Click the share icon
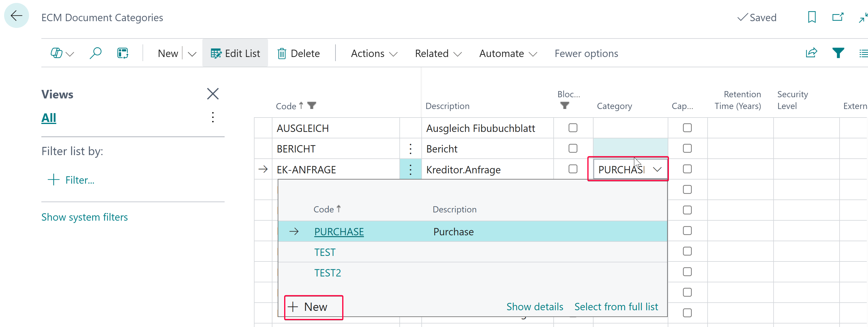868x327 pixels. coord(811,53)
